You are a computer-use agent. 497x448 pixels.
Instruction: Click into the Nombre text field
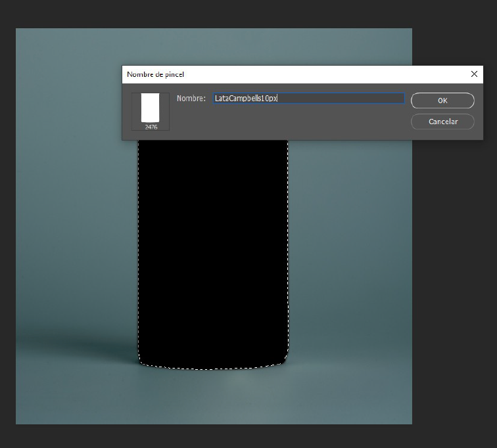click(x=309, y=98)
